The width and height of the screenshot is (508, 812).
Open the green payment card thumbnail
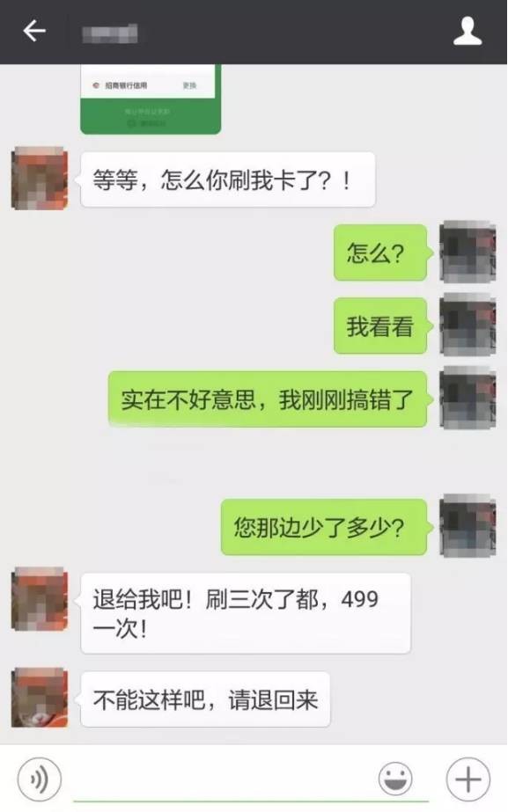point(151,99)
